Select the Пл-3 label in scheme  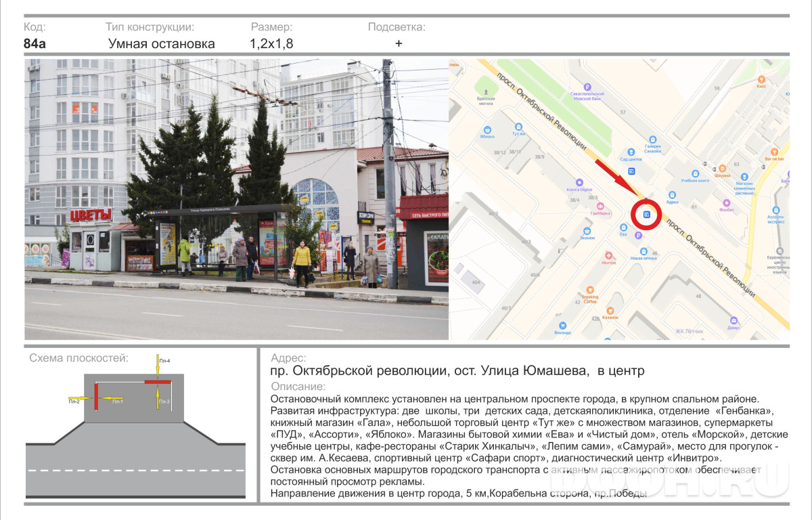pyautogui.click(x=164, y=402)
